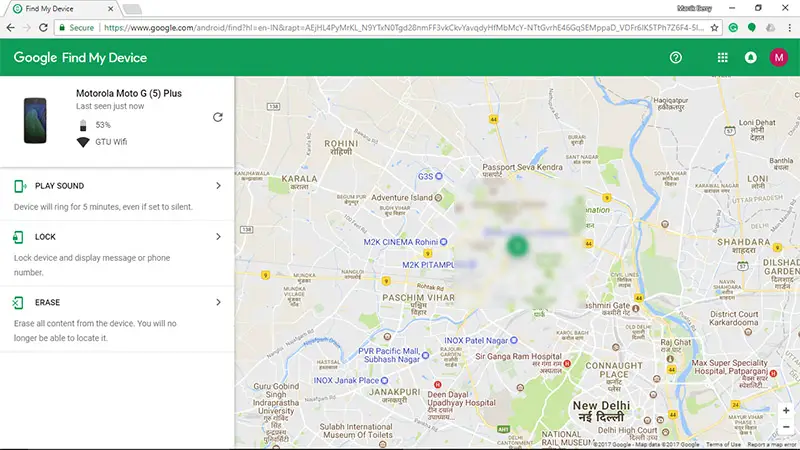Go forward in browser
This screenshot has height=450, width=800.
27,28
